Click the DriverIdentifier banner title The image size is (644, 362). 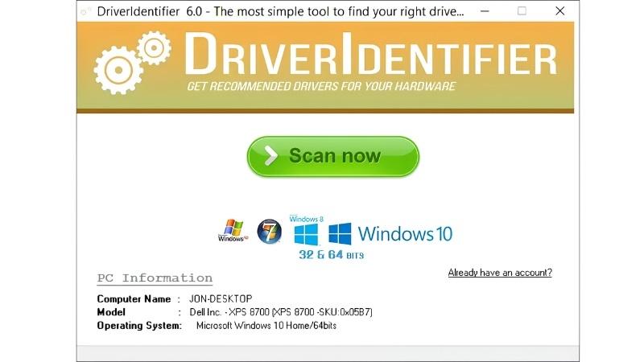[370, 54]
